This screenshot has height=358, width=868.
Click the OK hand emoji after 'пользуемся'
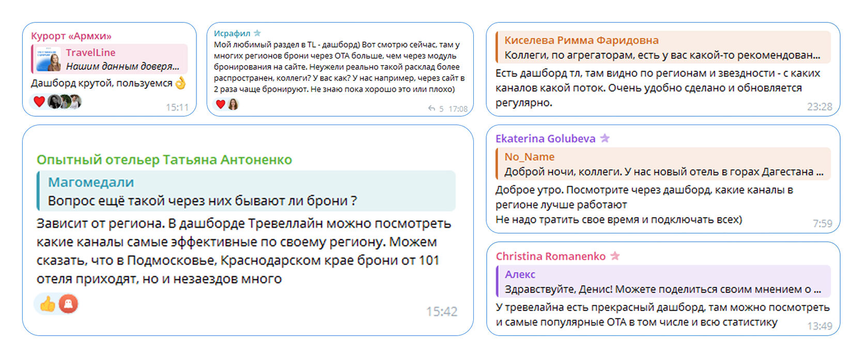coord(180,83)
